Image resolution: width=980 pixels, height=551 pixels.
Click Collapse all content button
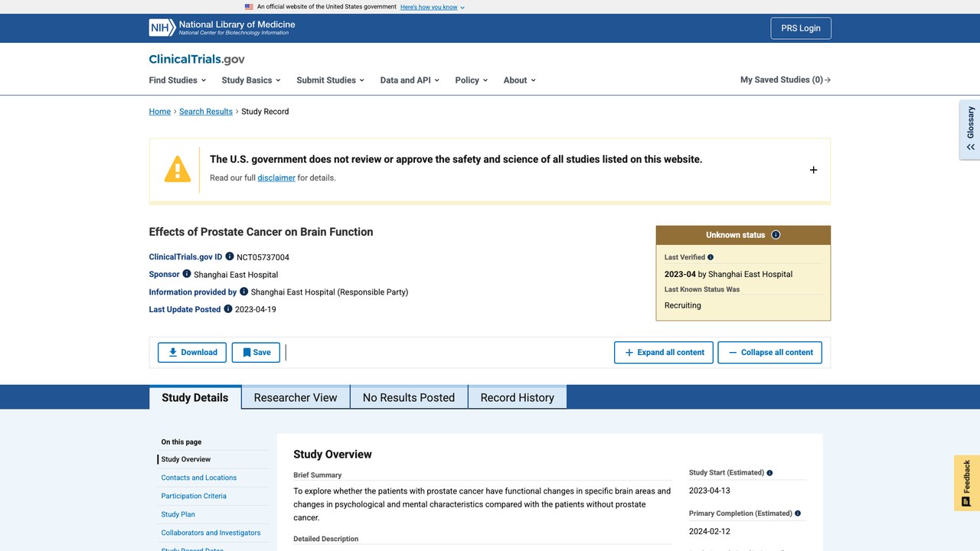(769, 352)
